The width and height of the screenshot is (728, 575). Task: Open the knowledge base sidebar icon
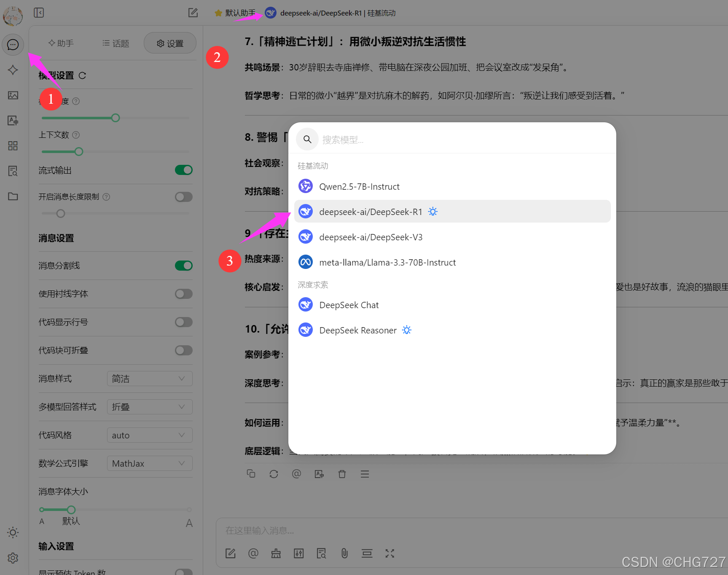pos(13,171)
